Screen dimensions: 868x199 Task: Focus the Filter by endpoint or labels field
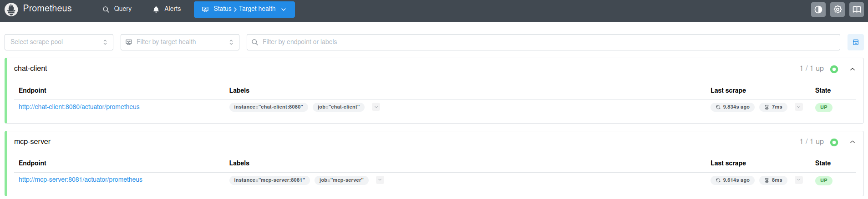(x=543, y=42)
